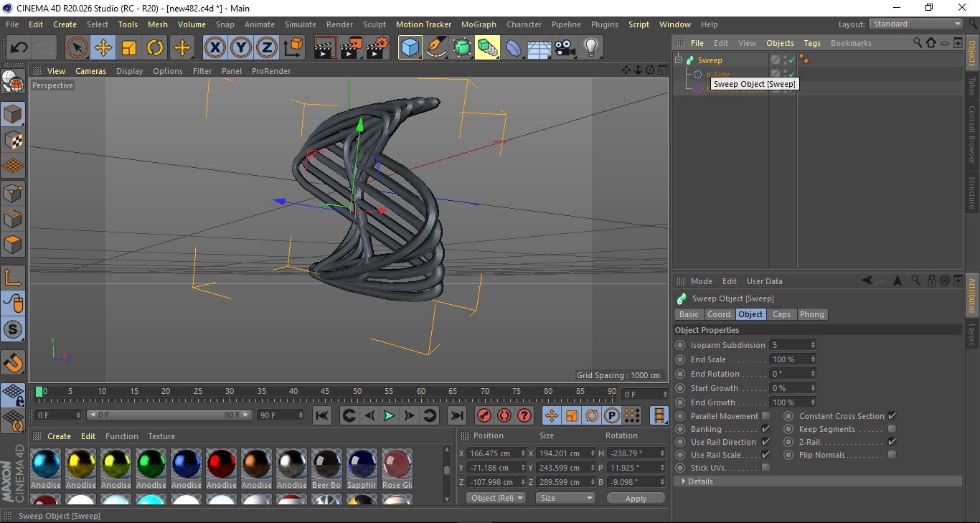980x523 pixels.
Task: Adjust End Rotation stepper arrows
Action: click(813, 374)
